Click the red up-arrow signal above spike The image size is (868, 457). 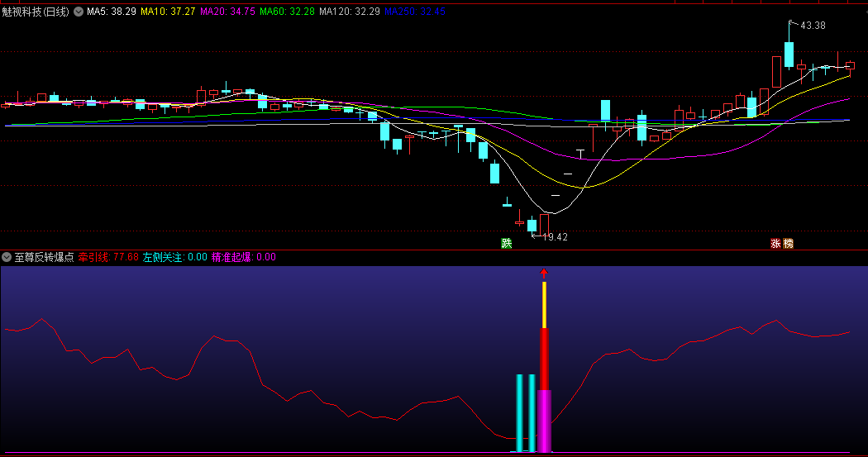coord(544,272)
